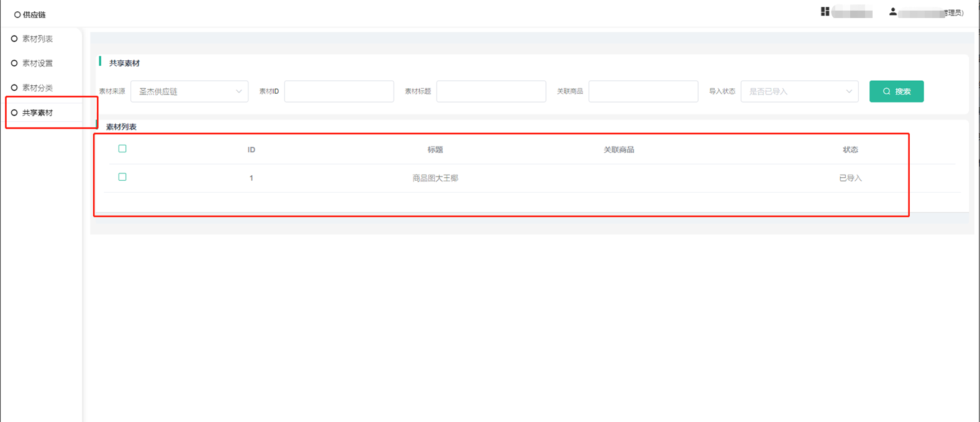The image size is (980, 422).
Task: Check the checkbox for row ID 1
Action: coord(122,177)
